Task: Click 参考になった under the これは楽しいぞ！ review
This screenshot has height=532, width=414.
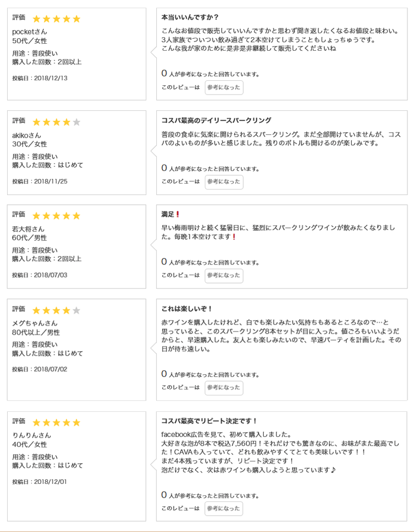Action: click(224, 388)
